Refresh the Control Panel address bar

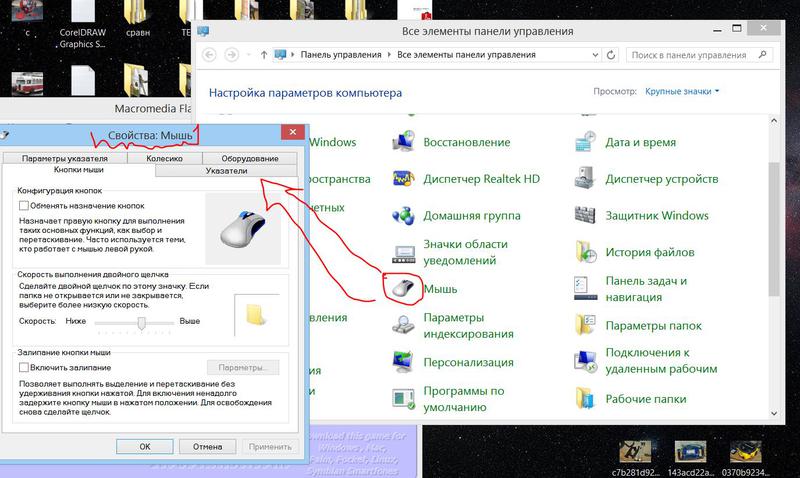click(x=611, y=55)
